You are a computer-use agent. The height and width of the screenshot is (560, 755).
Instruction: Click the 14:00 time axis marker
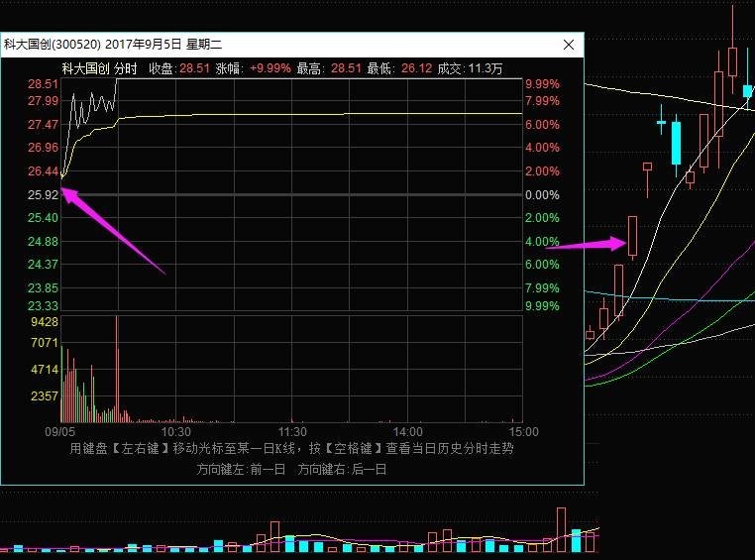click(x=407, y=432)
